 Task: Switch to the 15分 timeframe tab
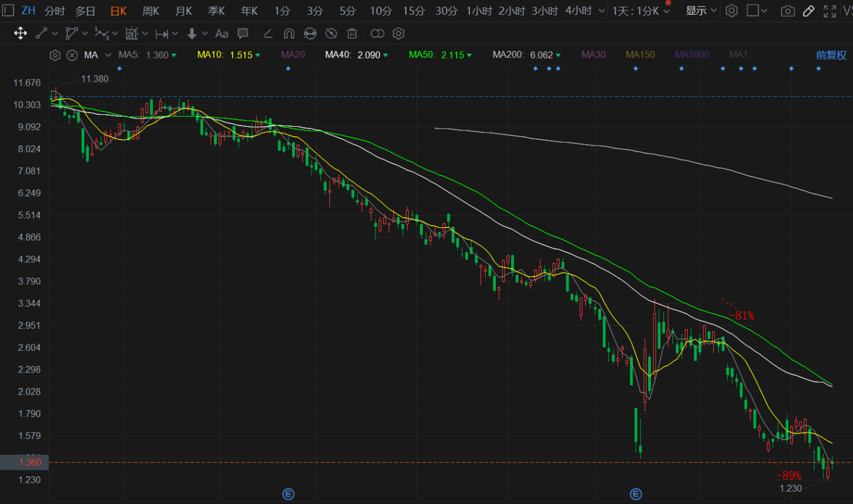(x=413, y=11)
